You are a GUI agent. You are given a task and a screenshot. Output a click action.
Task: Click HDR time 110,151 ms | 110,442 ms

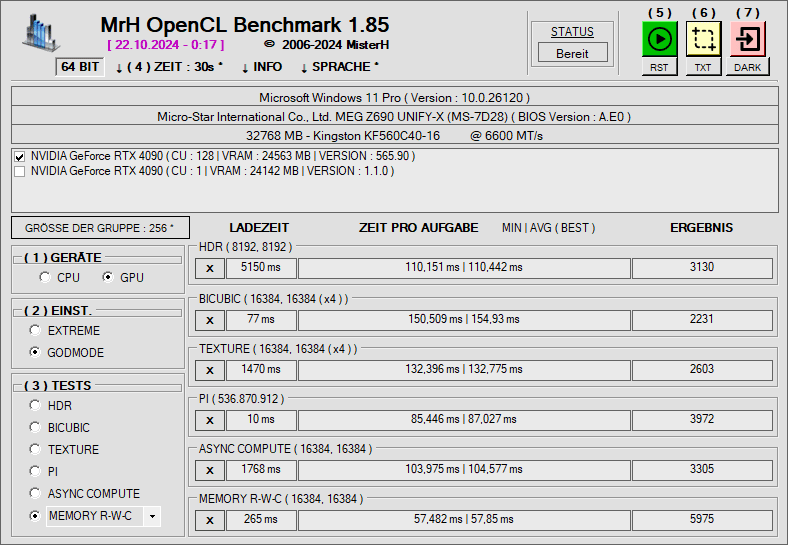pos(464,268)
